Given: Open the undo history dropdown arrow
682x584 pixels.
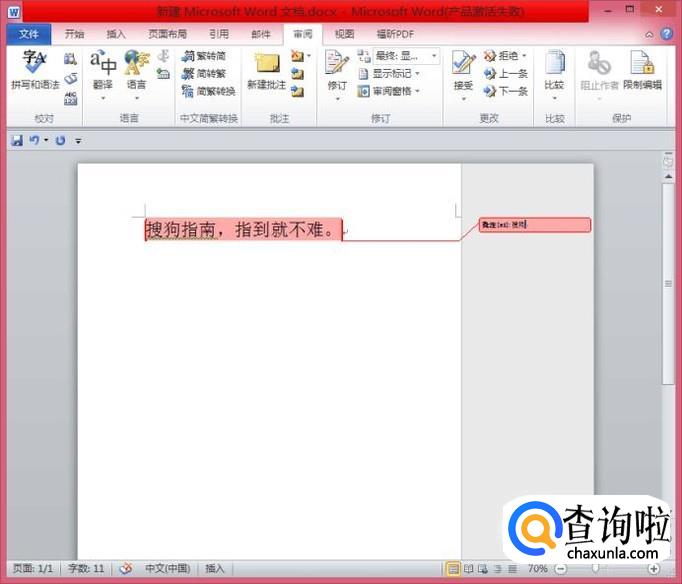Looking at the screenshot, I should pos(46,140).
